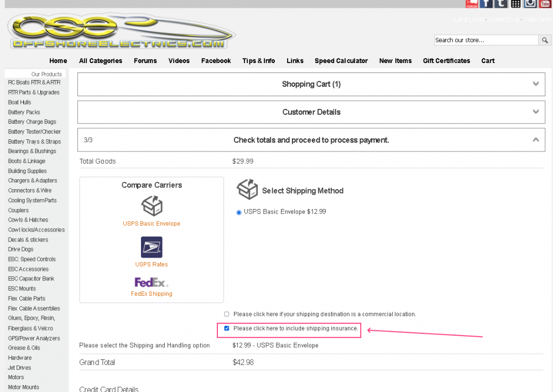Check the commercial location checkbox
This screenshot has width=553, height=392.
pos(227,314)
